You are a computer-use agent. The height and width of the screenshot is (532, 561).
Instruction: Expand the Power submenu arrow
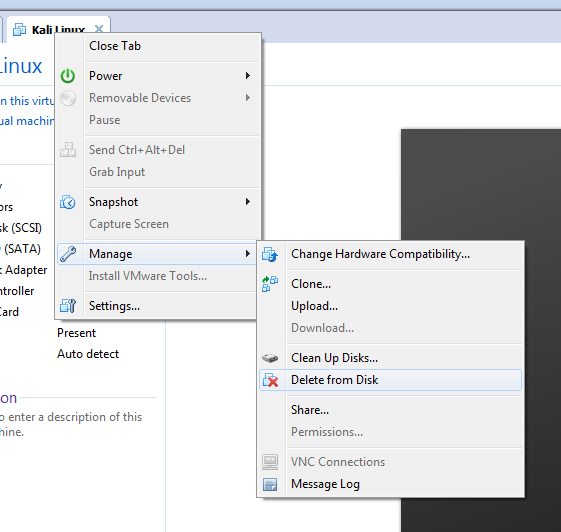248,75
